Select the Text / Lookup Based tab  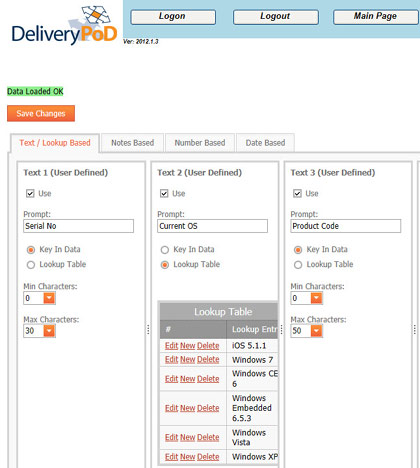point(55,143)
